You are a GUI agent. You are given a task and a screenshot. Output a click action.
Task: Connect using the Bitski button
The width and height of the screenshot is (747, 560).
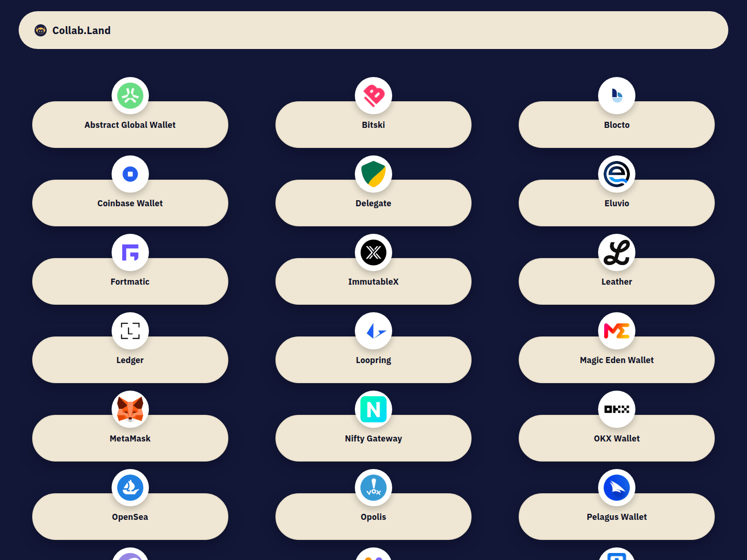(x=373, y=125)
